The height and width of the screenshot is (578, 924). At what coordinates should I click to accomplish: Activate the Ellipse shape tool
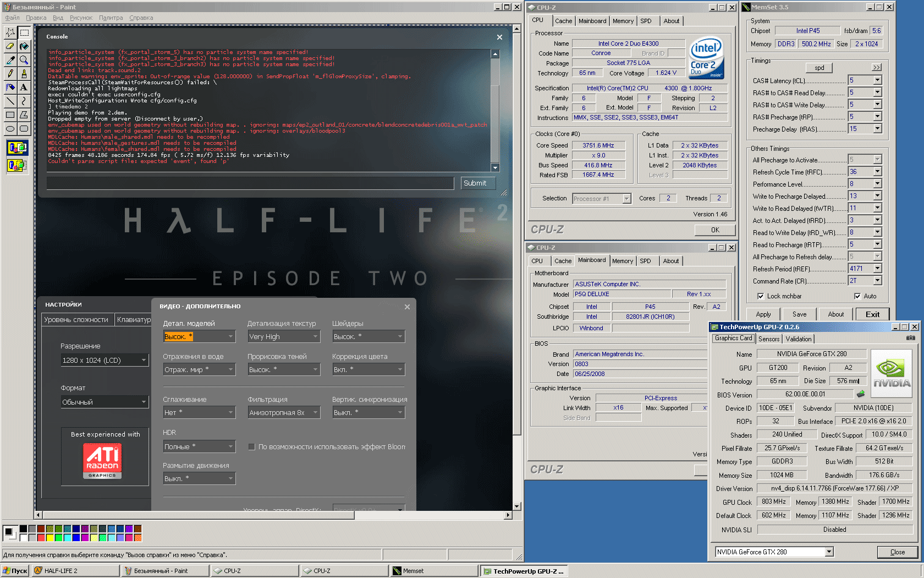click(10, 128)
